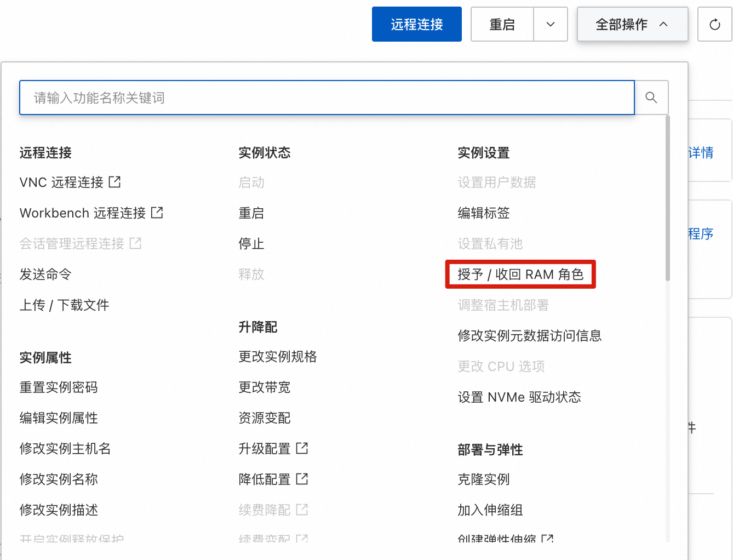Click external-link icon beside 会话管理远程连接
Image resolution: width=733 pixels, height=560 pixels.
click(x=135, y=243)
